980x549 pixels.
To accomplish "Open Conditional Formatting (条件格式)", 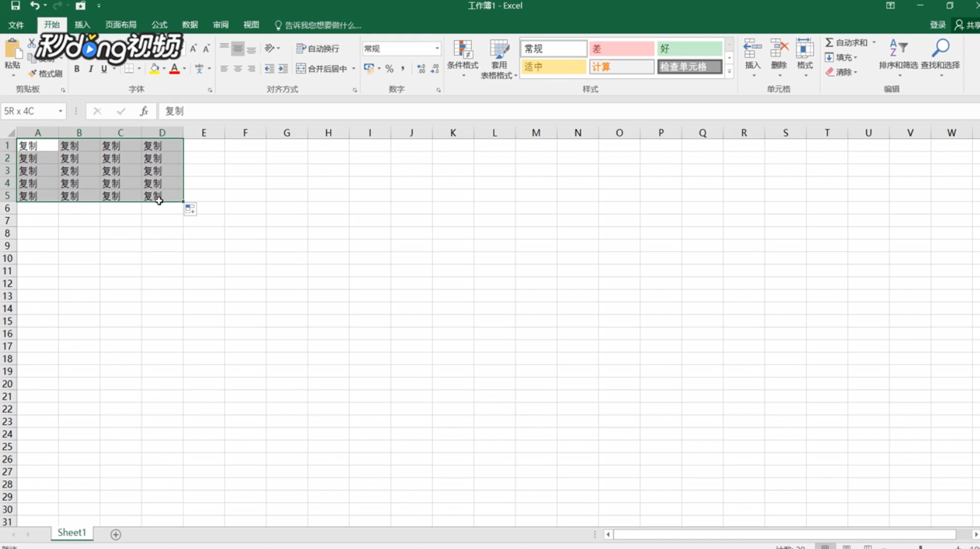I will click(x=462, y=59).
